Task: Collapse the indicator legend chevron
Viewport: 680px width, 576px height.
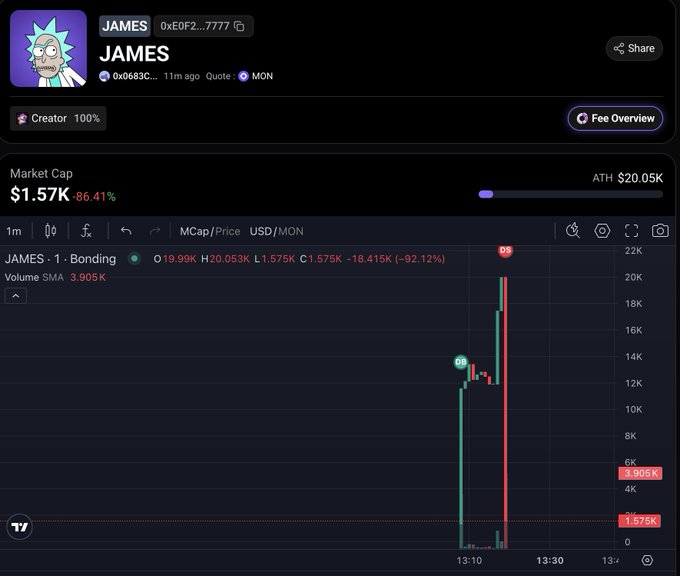Action: coord(16,296)
